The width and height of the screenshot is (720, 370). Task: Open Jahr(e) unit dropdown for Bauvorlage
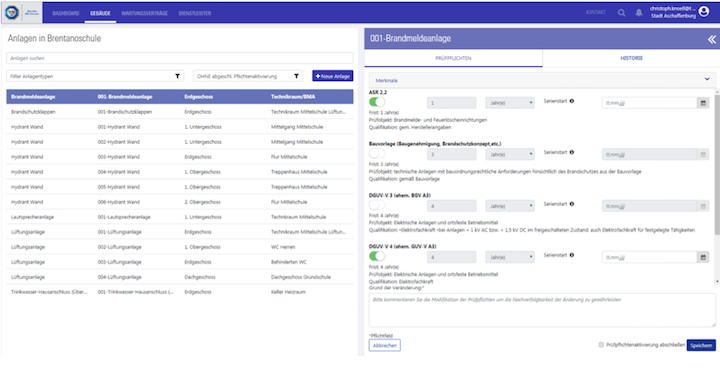pos(510,155)
